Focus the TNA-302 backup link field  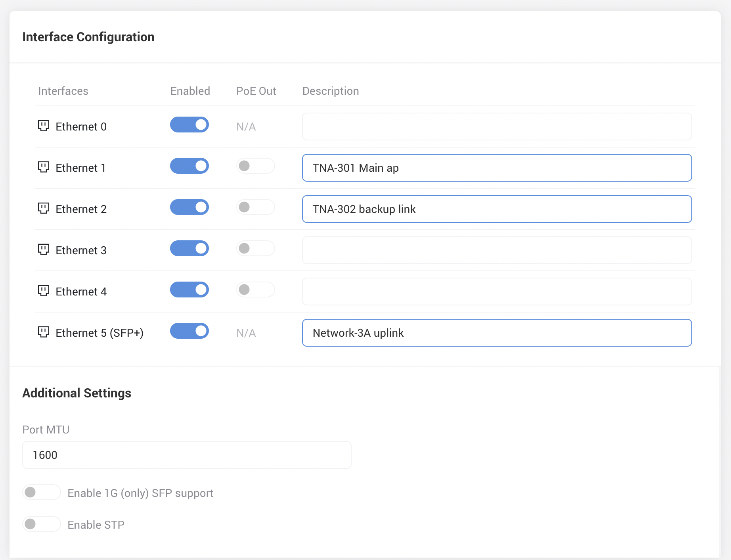click(x=497, y=209)
